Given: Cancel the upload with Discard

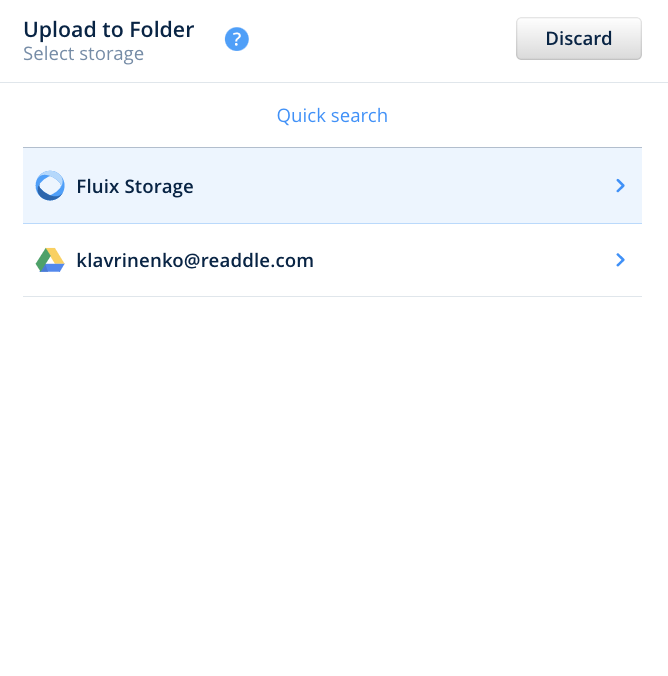Looking at the screenshot, I should coord(578,39).
